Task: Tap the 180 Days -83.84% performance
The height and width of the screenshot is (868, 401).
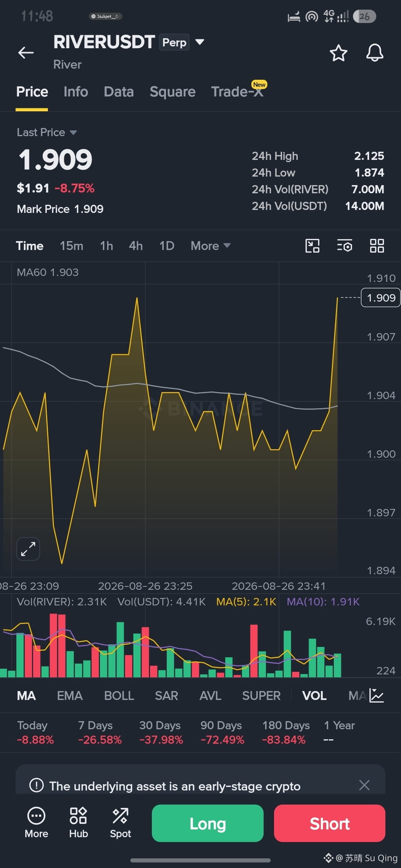Action: pyautogui.click(x=286, y=732)
